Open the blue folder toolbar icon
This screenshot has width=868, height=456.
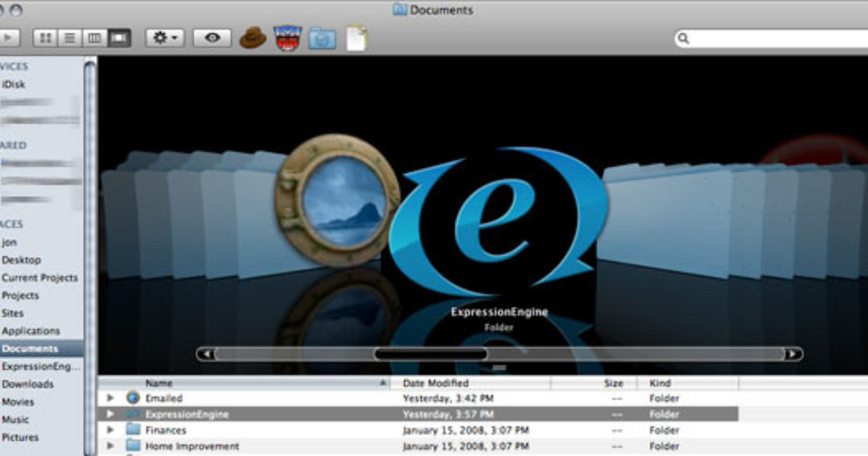tap(322, 38)
